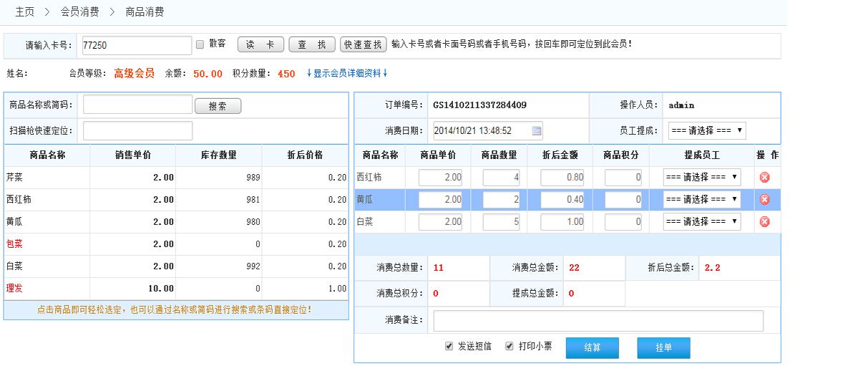The height and width of the screenshot is (366, 868).
Task: Open the calendar picker for 消费日期
Action: click(x=536, y=130)
